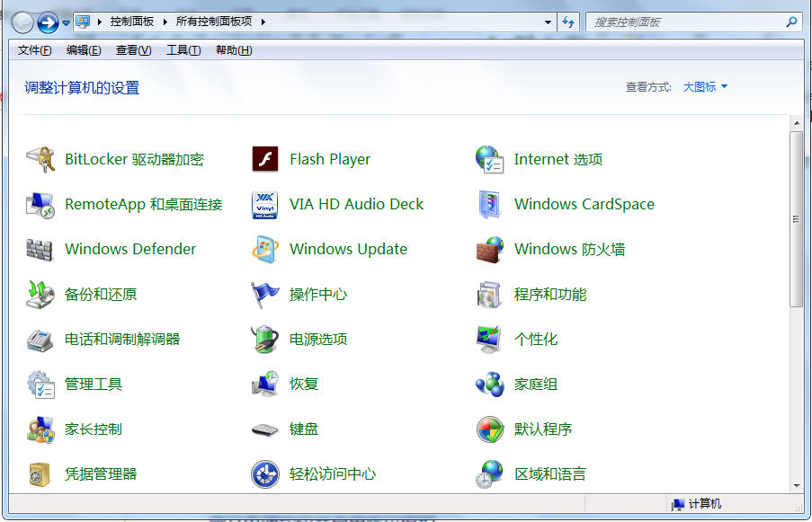Open the Internet 选项 link text
The width and height of the screenshot is (812, 522).
pos(558,159)
